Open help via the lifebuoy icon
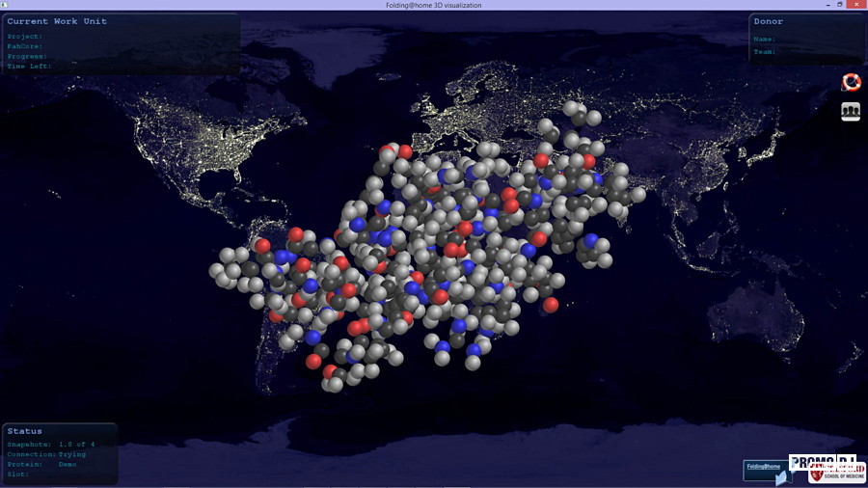 pos(851,82)
